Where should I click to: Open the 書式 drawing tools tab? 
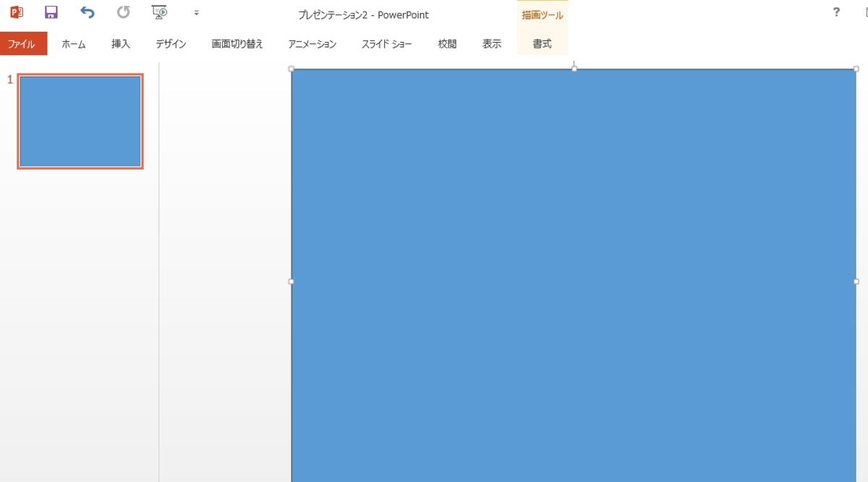[542, 44]
